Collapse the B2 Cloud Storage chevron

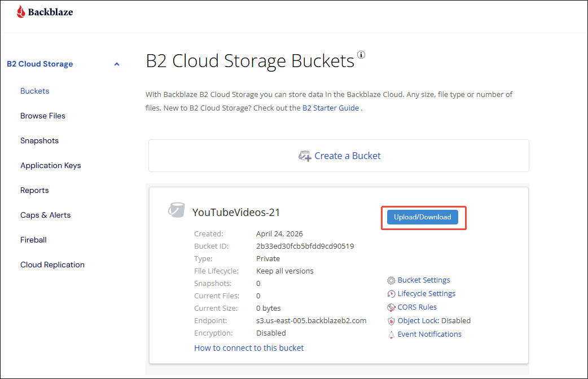tap(117, 64)
